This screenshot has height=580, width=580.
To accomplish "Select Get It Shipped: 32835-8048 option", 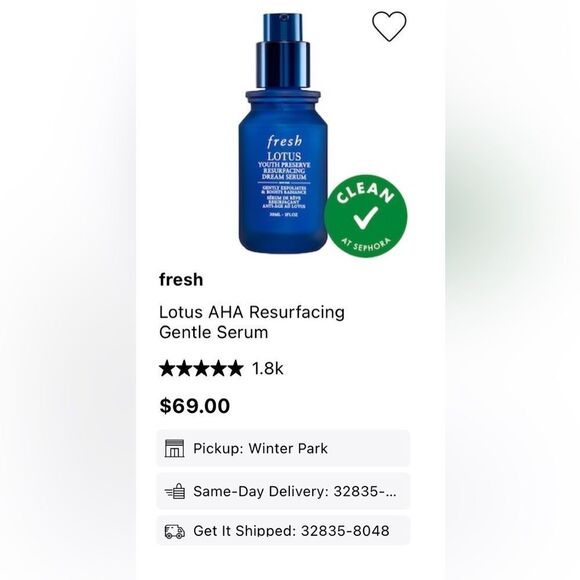I will 283,530.
